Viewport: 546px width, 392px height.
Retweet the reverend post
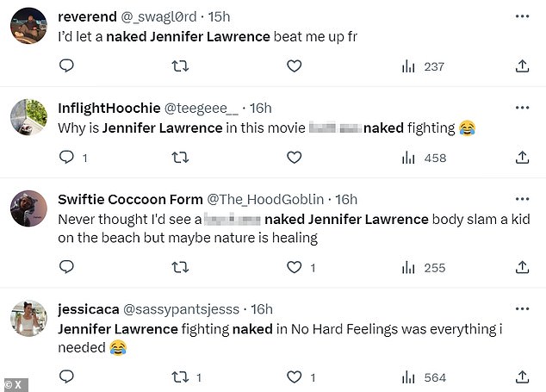[x=180, y=65]
